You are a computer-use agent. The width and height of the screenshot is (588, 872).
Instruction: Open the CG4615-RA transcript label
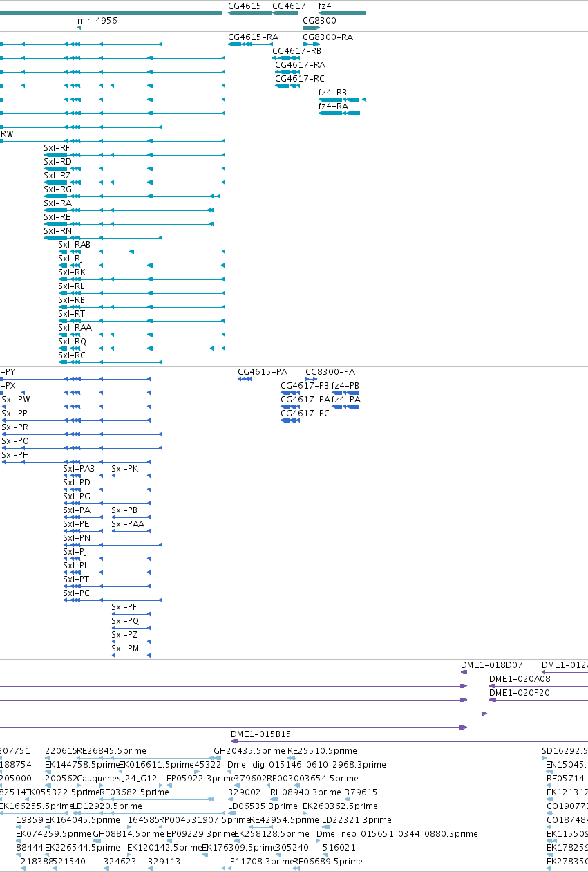tap(253, 37)
